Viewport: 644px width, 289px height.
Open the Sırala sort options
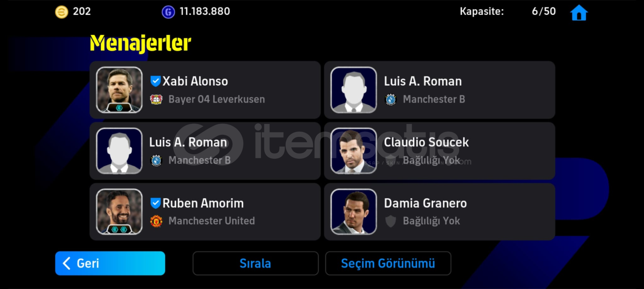(x=255, y=263)
